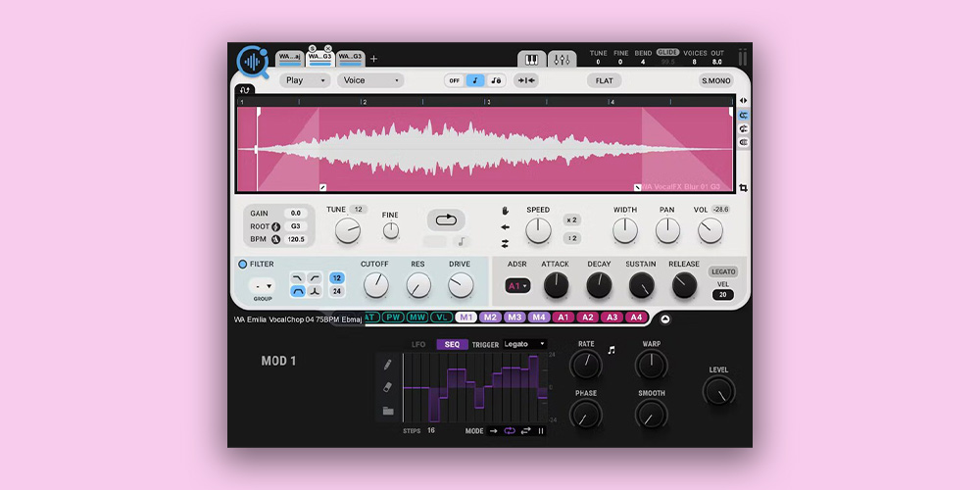Image resolution: width=980 pixels, height=490 pixels.
Task: Select the pencil draw tool in sequencer
Action: click(x=388, y=365)
